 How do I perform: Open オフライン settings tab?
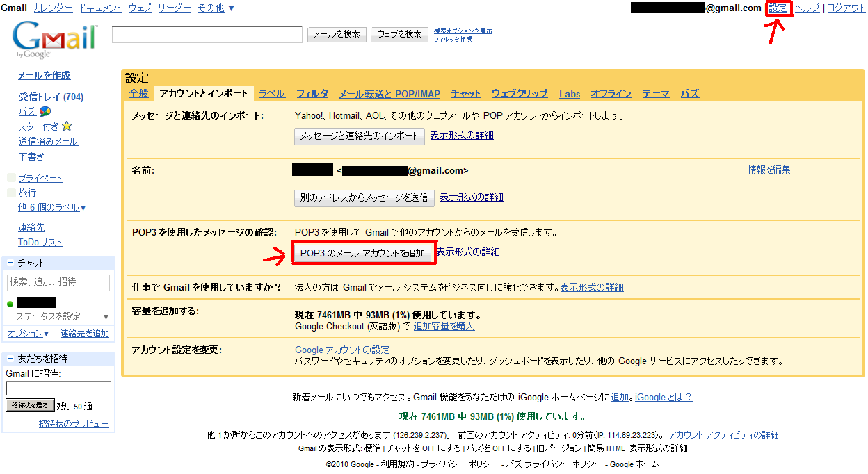pyautogui.click(x=611, y=93)
